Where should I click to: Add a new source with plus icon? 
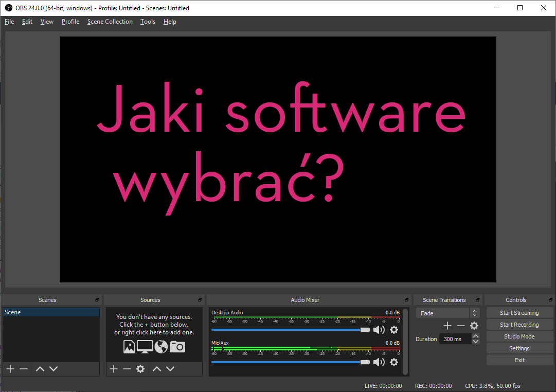pos(114,369)
